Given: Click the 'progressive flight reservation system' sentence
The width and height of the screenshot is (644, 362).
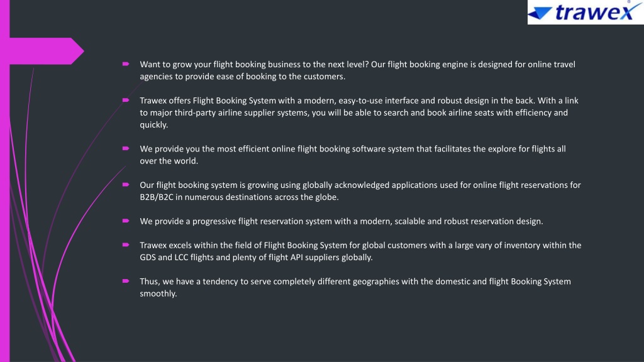Looking at the screenshot, I should 341,221.
